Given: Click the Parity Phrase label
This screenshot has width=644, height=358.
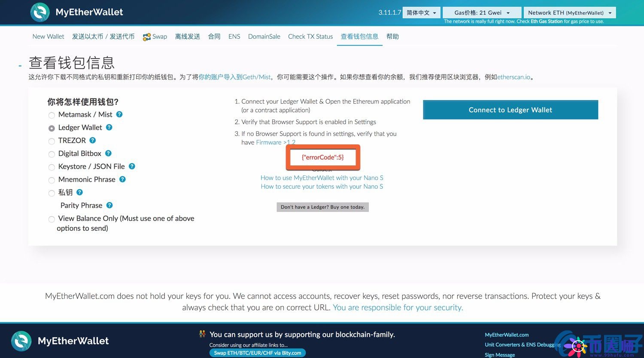Looking at the screenshot, I should pos(81,205).
